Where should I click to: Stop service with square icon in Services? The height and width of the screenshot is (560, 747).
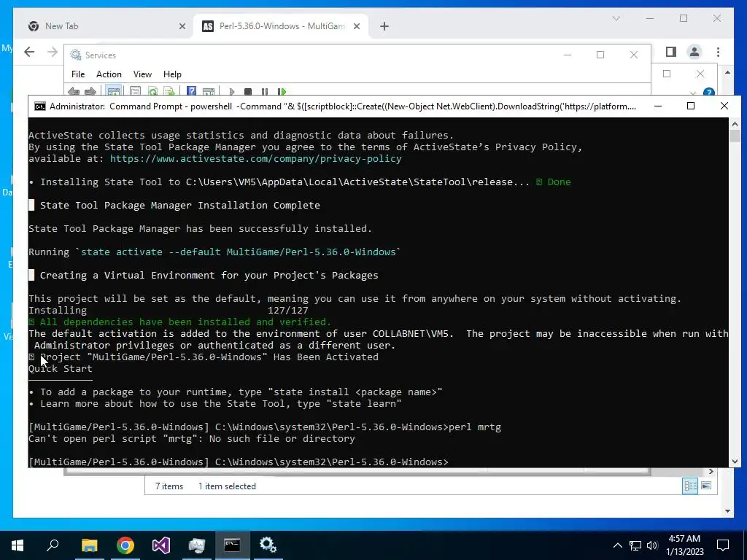pyautogui.click(x=248, y=91)
